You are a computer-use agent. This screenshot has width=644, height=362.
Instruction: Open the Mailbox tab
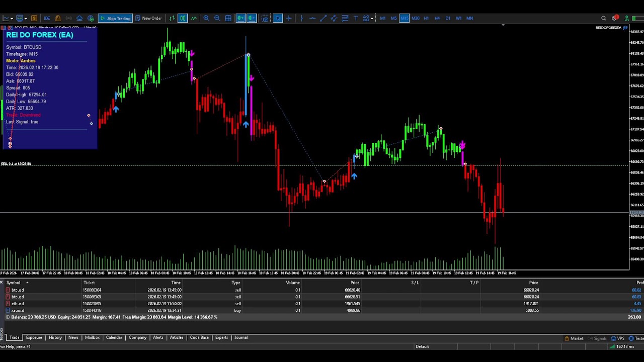pyautogui.click(x=92, y=337)
